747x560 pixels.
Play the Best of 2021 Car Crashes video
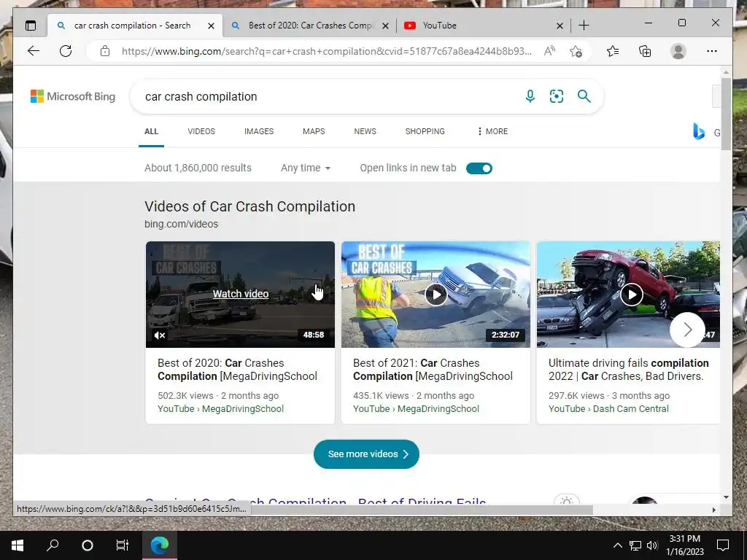coord(436,295)
